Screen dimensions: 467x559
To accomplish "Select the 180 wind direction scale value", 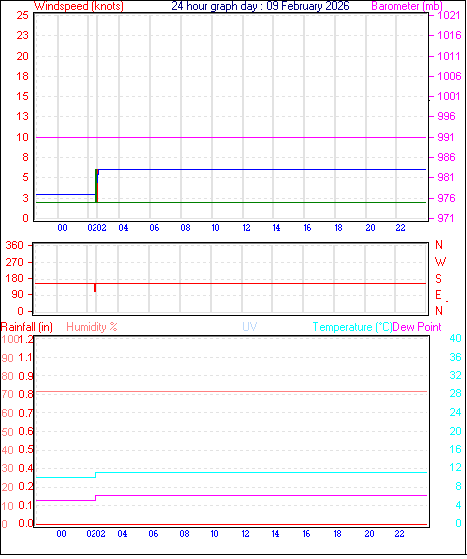I will point(14,278).
